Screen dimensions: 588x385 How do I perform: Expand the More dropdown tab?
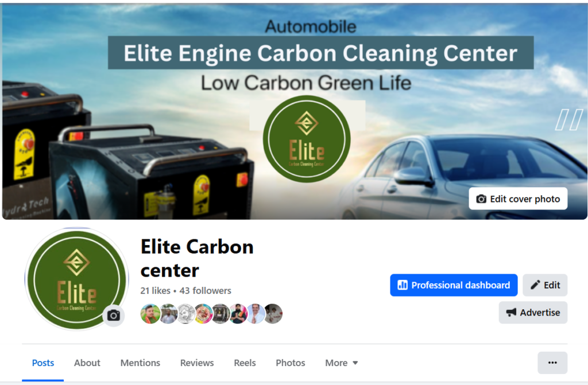pyautogui.click(x=341, y=363)
